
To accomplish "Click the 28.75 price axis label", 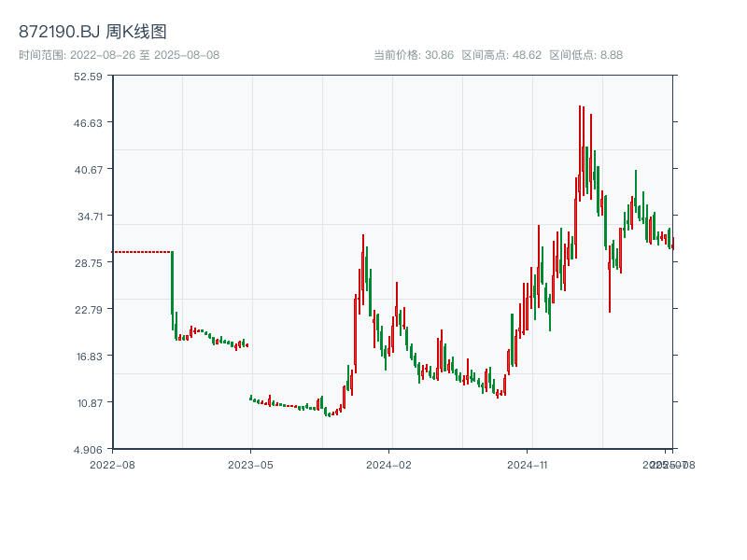I will coord(88,263).
